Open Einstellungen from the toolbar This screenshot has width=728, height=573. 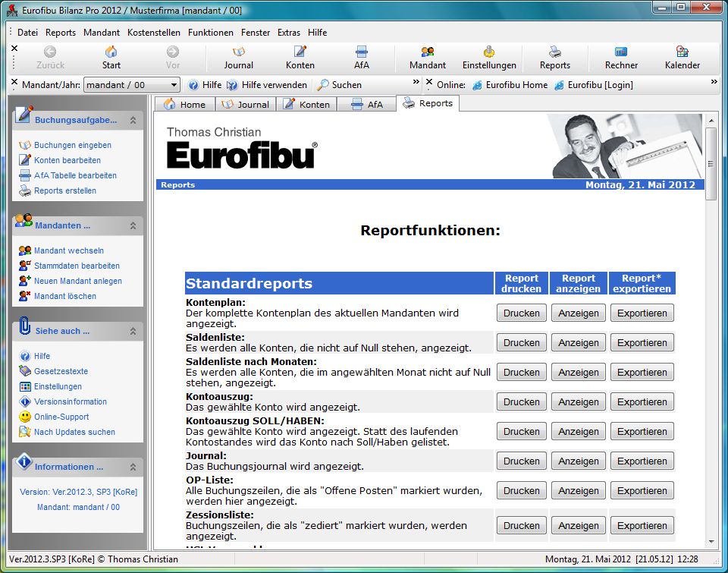click(489, 58)
